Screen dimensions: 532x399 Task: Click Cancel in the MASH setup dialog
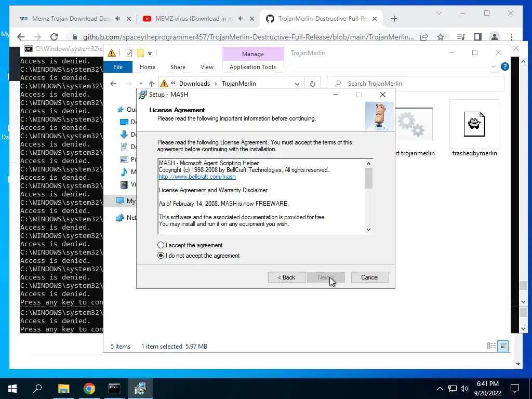pos(369,277)
